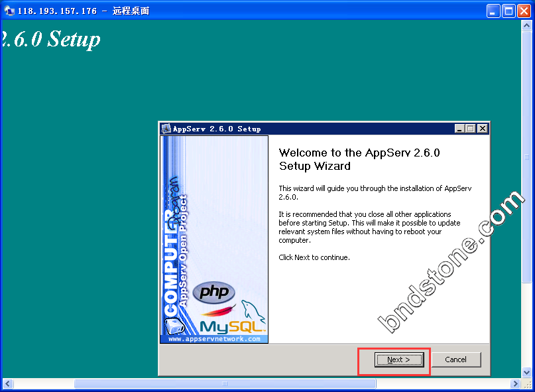This screenshot has height=392, width=535.
Task: Maximize the remote desktop window
Action: (x=508, y=11)
